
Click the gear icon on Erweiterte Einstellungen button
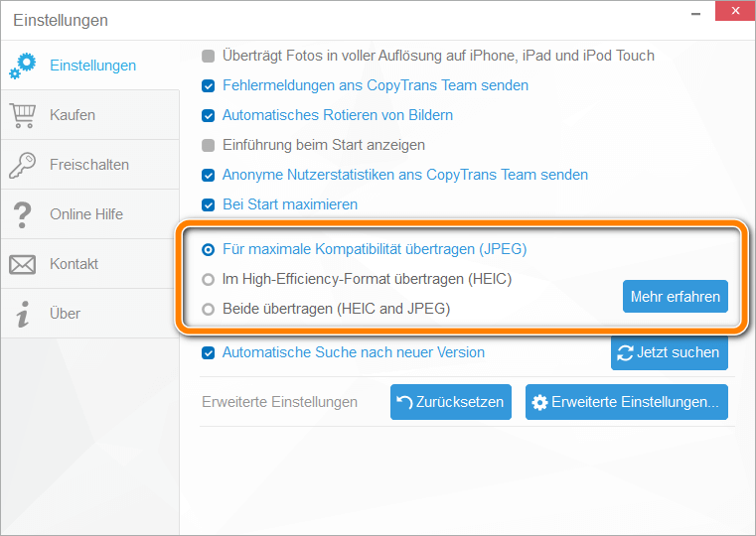tap(539, 402)
